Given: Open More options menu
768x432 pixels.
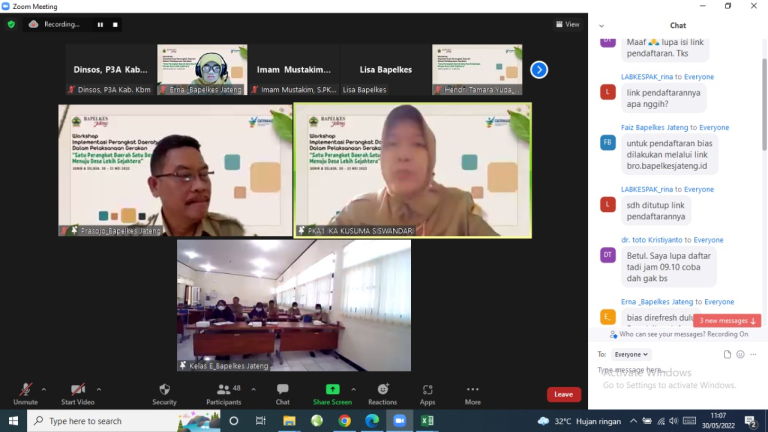Looking at the screenshot, I should coord(473,394).
